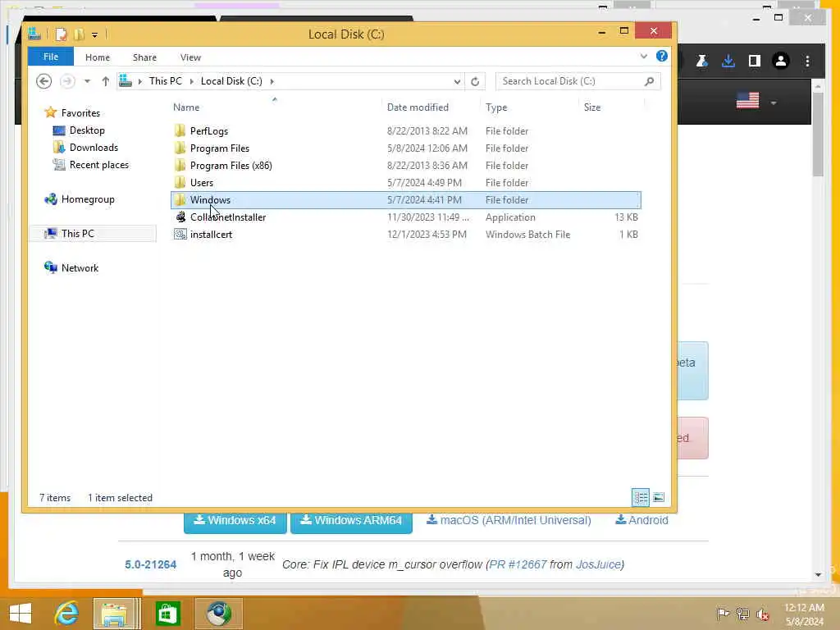This screenshot has width=840, height=630.
Task: Sort by the Date modified column header
Action: [418, 107]
